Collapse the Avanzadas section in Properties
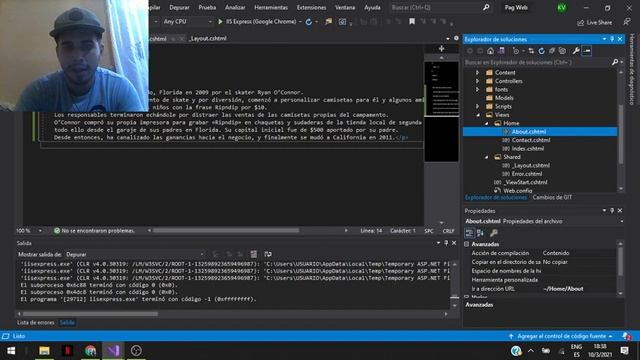640x360 pixels. pos(467,244)
